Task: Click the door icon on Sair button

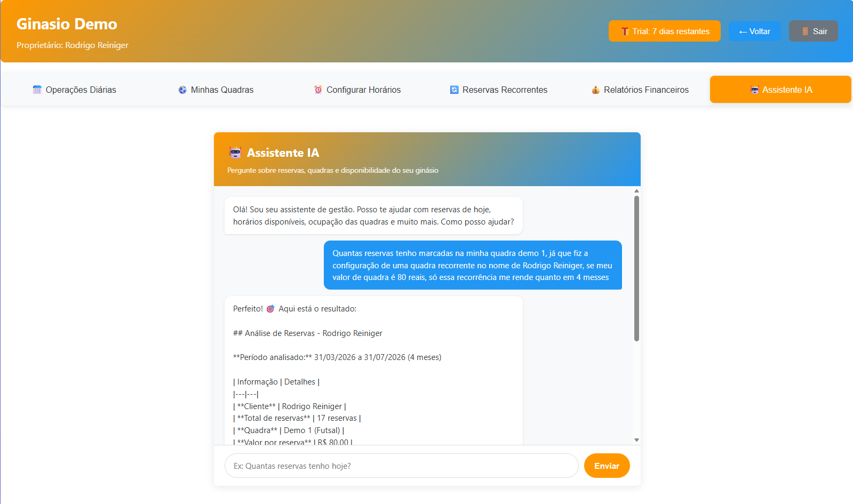Action: [805, 31]
